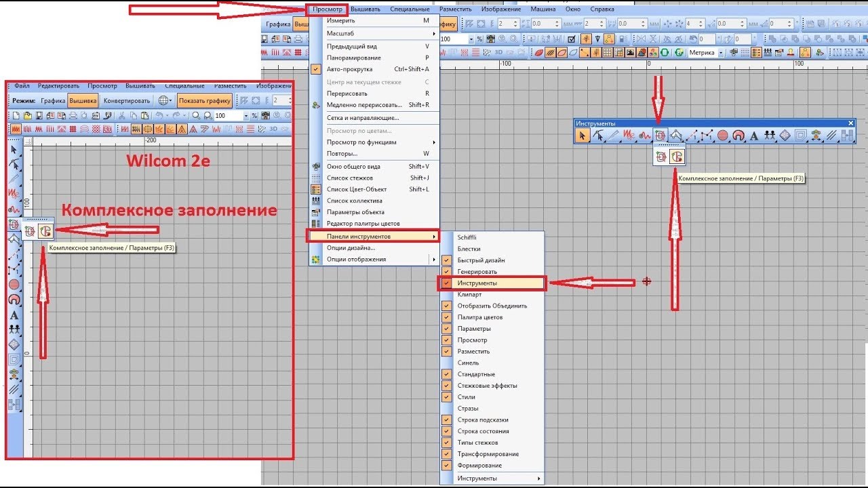Select the arrow tool in the Wilcom 2e sidebar
Viewport: 868px width, 488px height.
(14, 148)
